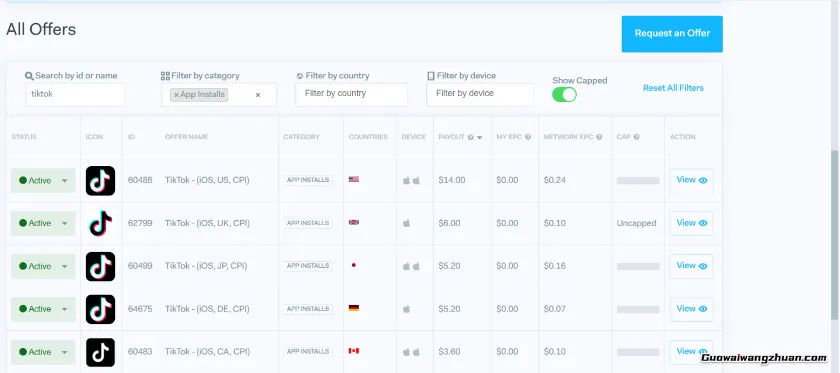Click the US flag in offer 60488 row
This screenshot has width=840, height=373.
(x=354, y=179)
